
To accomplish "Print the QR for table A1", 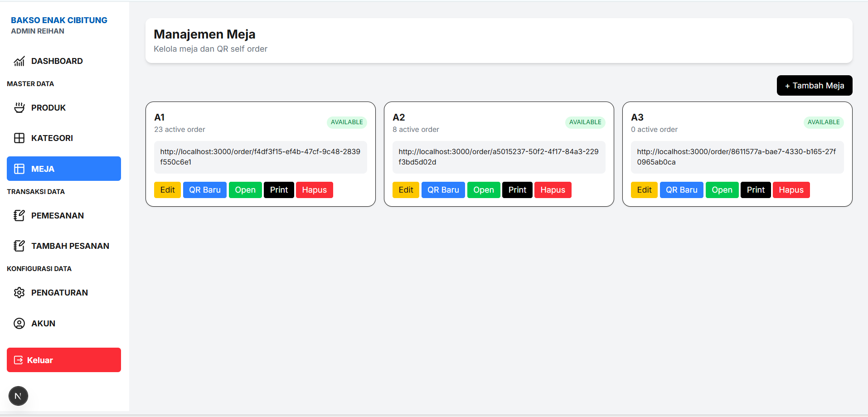I will [x=279, y=190].
